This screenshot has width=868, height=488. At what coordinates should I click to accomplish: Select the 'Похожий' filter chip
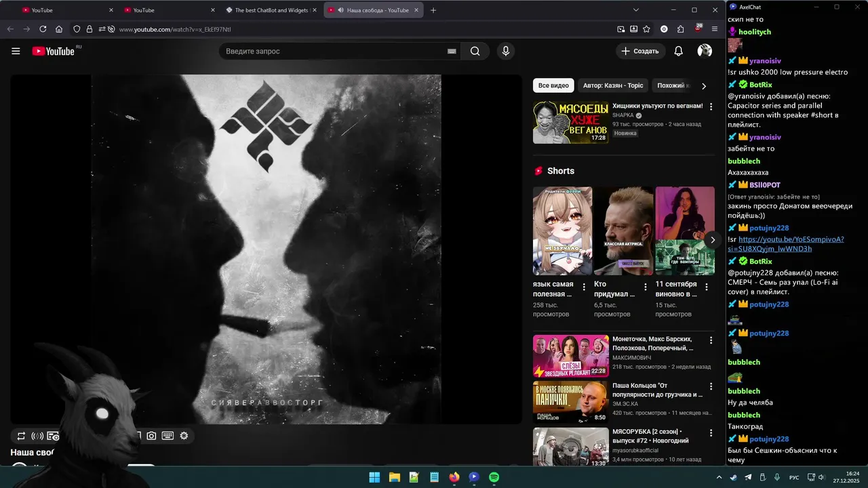click(673, 86)
